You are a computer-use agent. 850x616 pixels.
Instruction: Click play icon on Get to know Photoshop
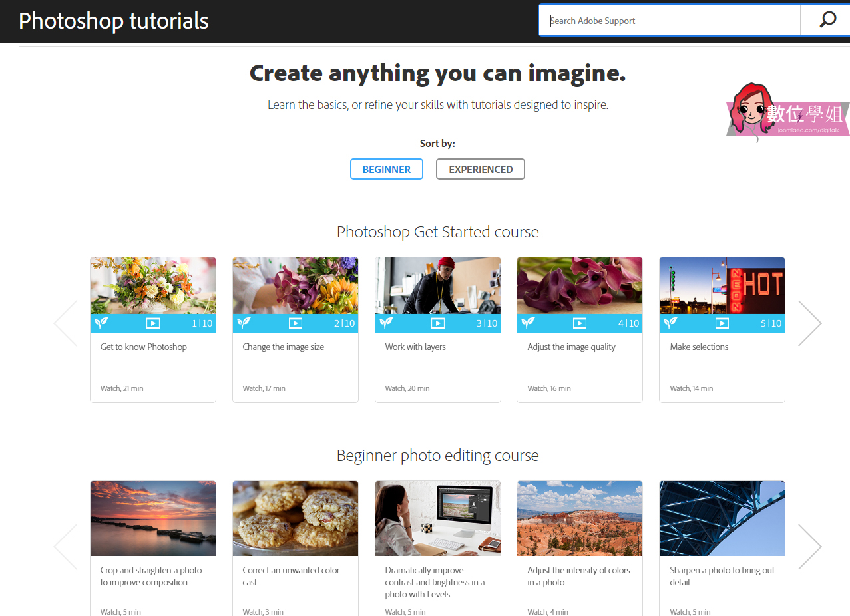click(153, 323)
